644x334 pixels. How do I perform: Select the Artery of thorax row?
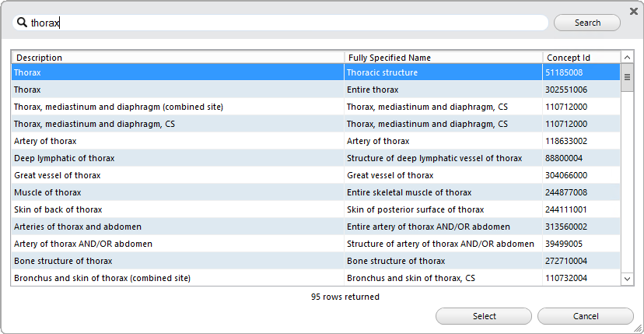pos(316,141)
